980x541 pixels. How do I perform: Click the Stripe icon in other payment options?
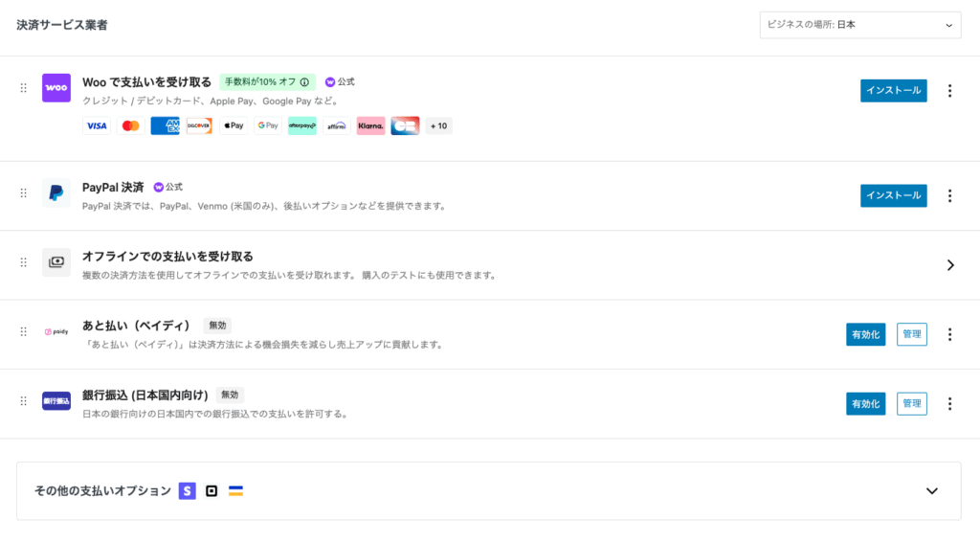point(188,491)
